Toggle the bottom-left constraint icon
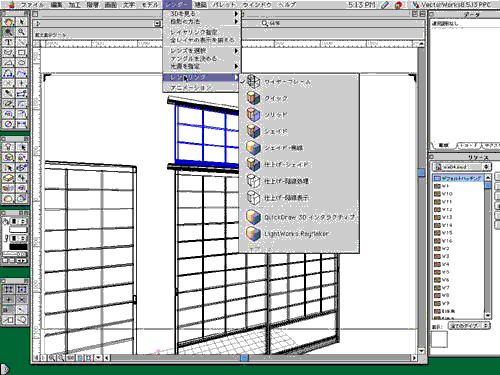The image size is (500, 375). point(8,320)
